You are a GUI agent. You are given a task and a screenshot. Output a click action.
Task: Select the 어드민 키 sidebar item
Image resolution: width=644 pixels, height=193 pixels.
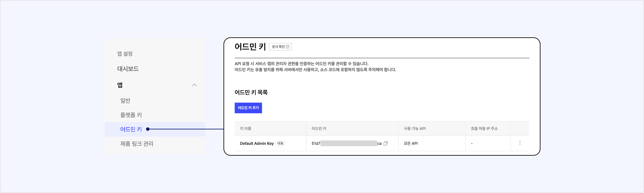point(131,129)
